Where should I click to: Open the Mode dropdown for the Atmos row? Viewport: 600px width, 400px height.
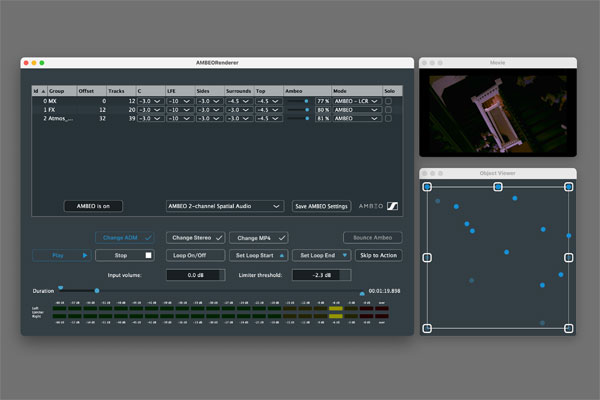tap(357, 119)
